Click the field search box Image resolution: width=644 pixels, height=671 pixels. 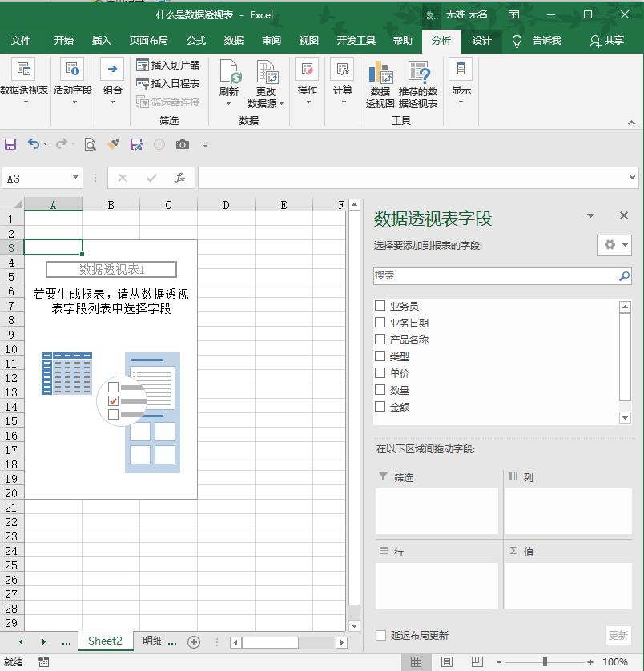497,275
